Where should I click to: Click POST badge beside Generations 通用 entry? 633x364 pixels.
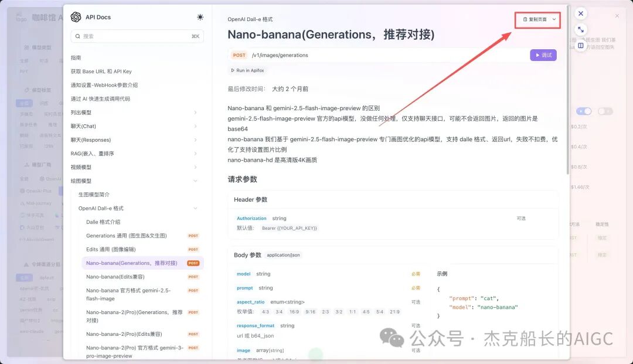pyautogui.click(x=193, y=236)
